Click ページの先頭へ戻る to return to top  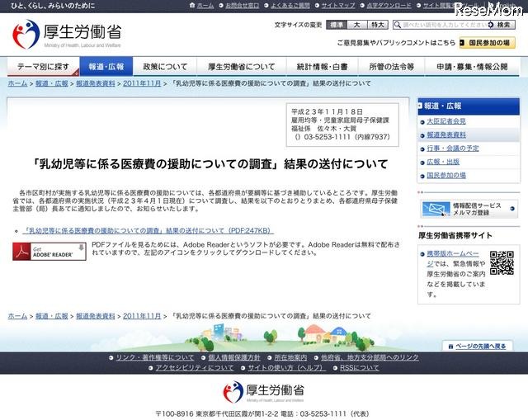[483, 346]
